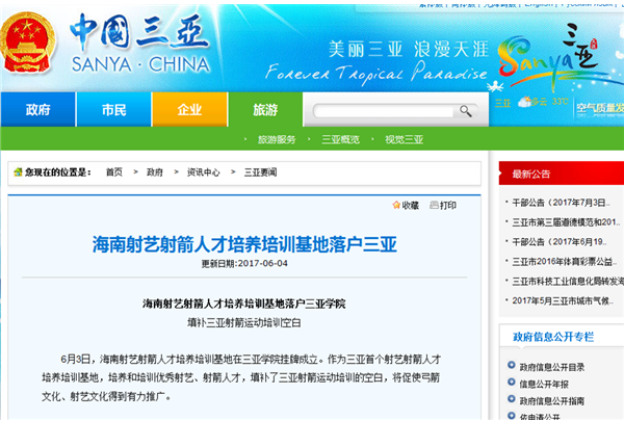626x421 pixels.
Task: Open announcement 干部公告（2017年6月19
Action: coord(559,242)
